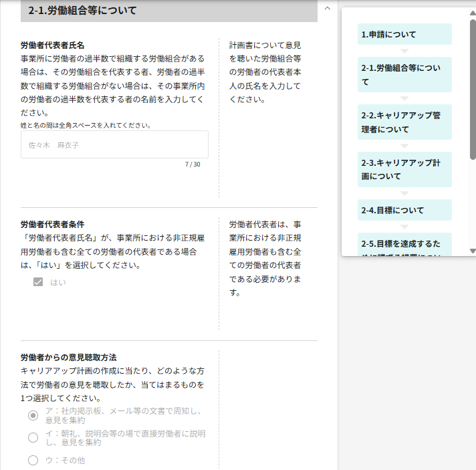Click the arrow icon below 1.申請について
Screen dimensions: 476x470
click(404, 51)
